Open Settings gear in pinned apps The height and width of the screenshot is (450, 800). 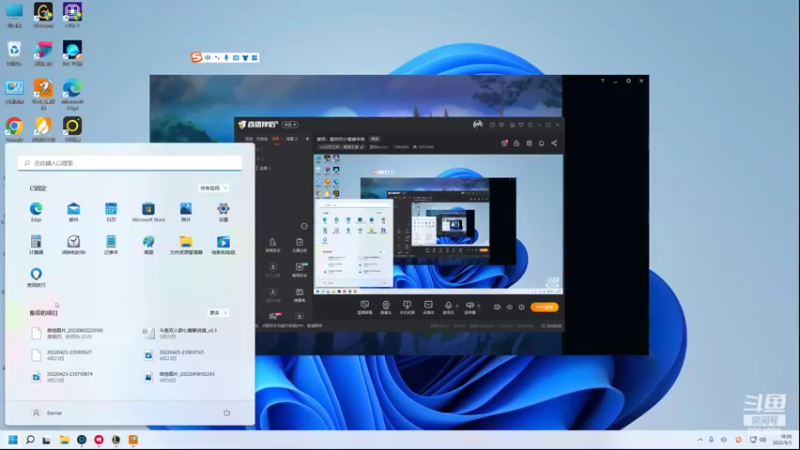[x=223, y=211]
